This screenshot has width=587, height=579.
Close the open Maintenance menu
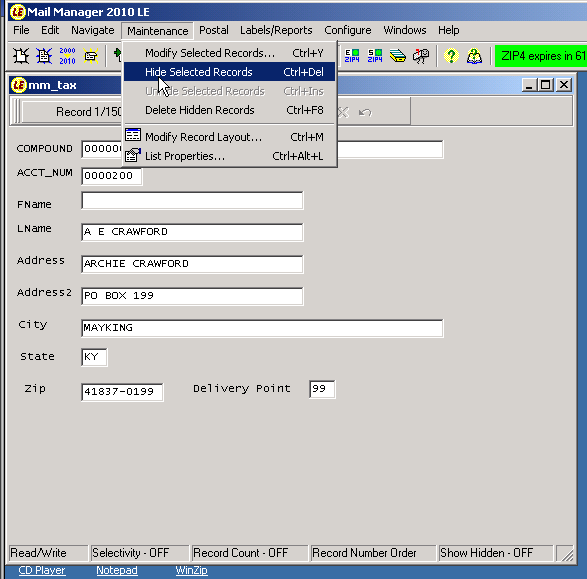pyautogui.click(x=157, y=31)
